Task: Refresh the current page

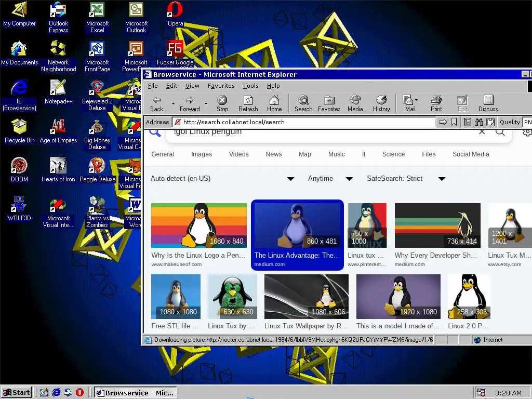Action: pyautogui.click(x=248, y=103)
